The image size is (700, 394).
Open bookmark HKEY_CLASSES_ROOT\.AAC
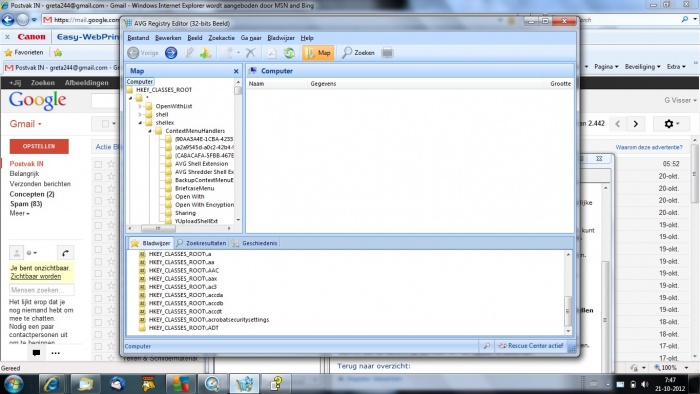(183, 270)
